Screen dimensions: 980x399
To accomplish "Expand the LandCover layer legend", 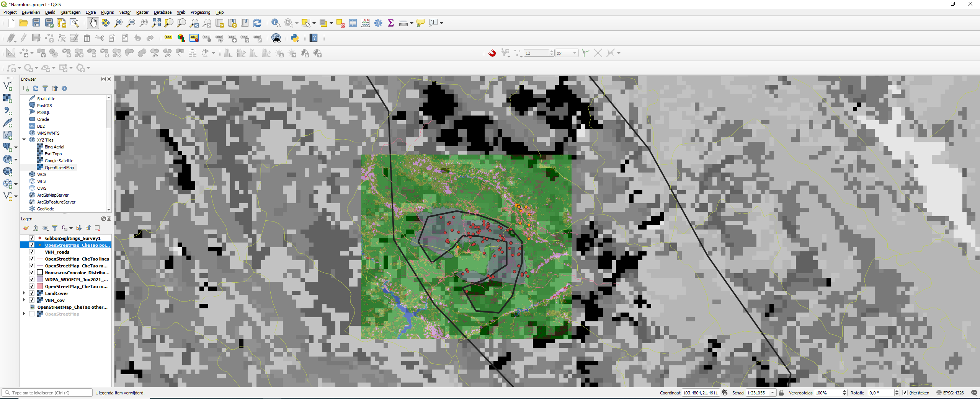I will point(24,293).
